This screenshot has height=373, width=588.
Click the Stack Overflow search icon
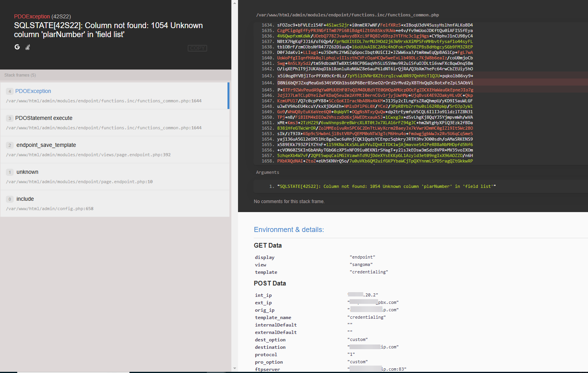pos(28,47)
